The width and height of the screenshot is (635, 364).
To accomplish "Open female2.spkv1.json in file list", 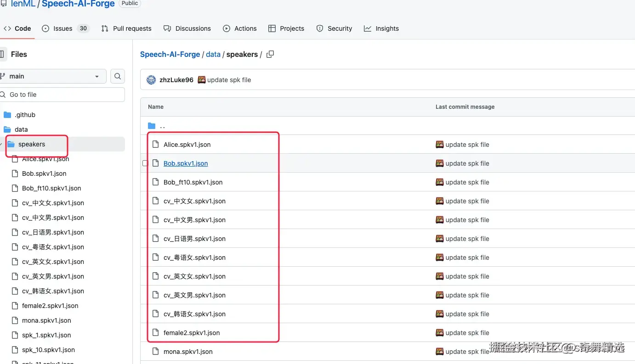I will [192, 333].
